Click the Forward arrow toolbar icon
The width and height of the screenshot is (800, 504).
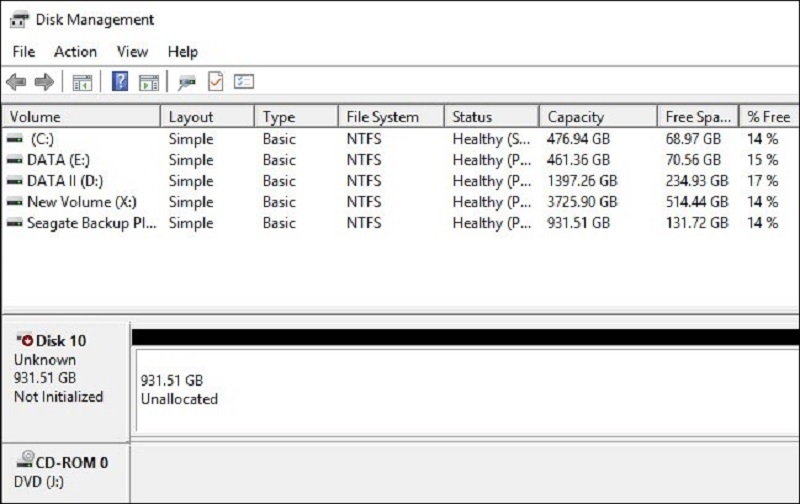[44, 82]
